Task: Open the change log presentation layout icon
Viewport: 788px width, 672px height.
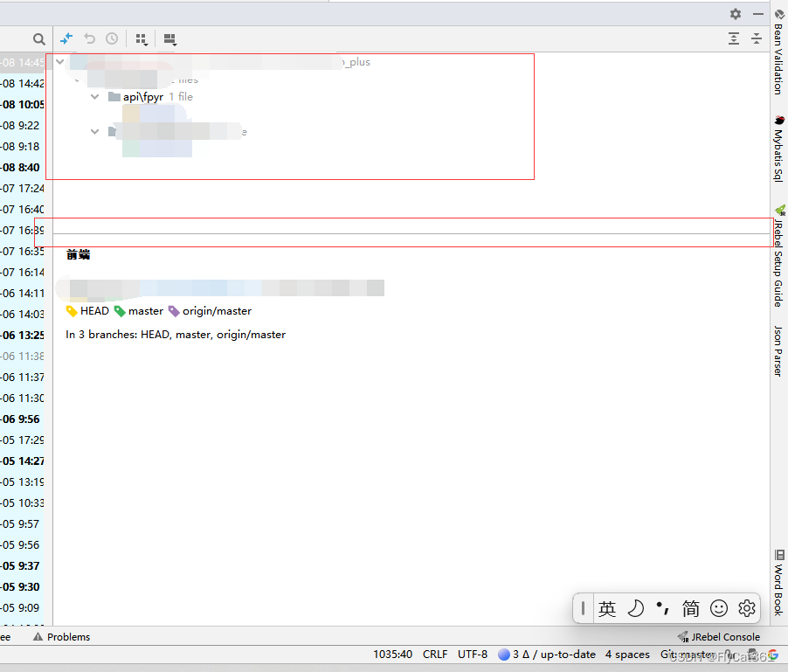Action: pyautogui.click(x=169, y=38)
